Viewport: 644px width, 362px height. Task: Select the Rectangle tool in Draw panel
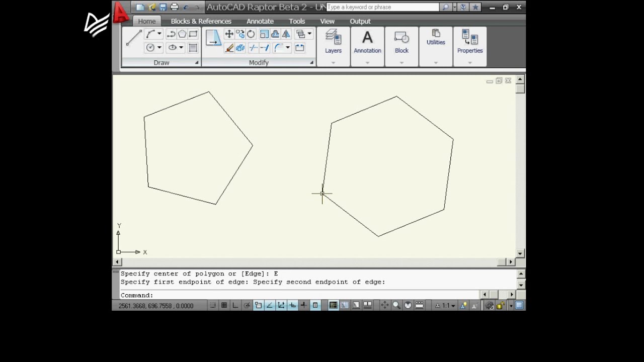pyautogui.click(x=193, y=34)
